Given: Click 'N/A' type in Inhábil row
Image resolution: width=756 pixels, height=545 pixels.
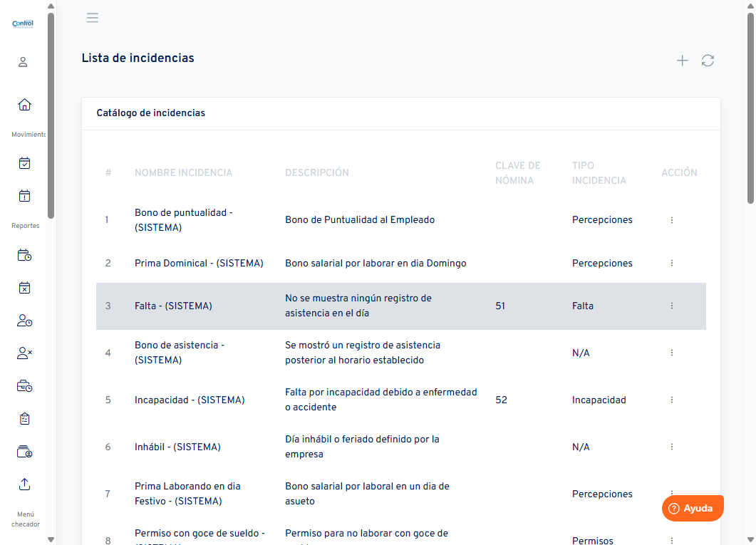Looking at the screenshot, I should (x=581, y=447).
